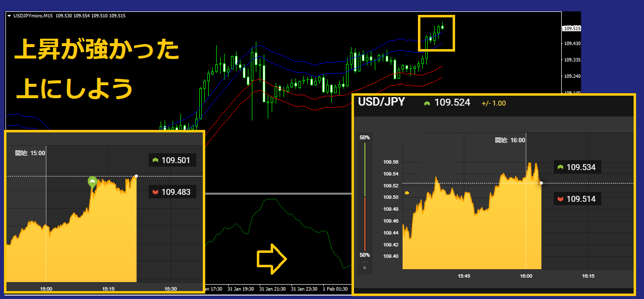Click the green up-arrow 109.501 button
The image size is (644, 299).
pos(172,160)
